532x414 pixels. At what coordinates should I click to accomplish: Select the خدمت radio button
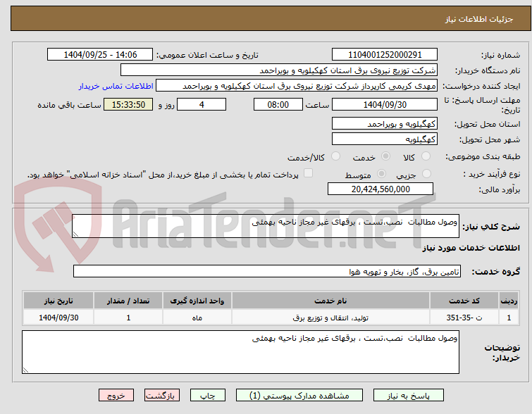(385, 156)
